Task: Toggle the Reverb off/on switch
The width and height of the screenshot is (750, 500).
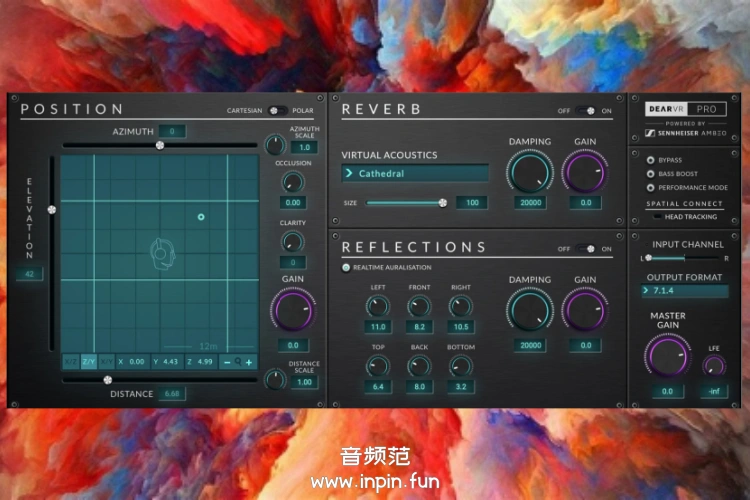Action: (585, 110)
